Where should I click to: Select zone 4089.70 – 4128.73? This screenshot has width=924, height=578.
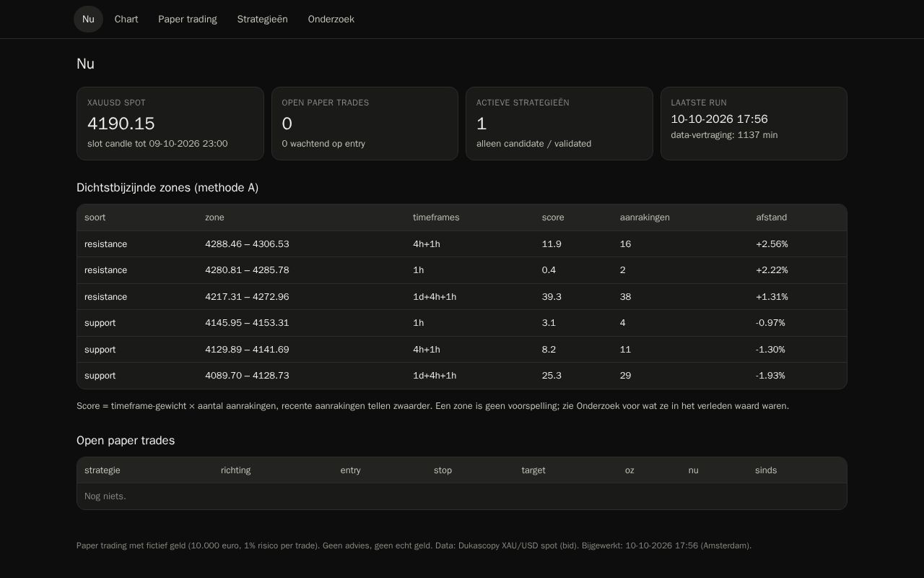pos(247,376)
